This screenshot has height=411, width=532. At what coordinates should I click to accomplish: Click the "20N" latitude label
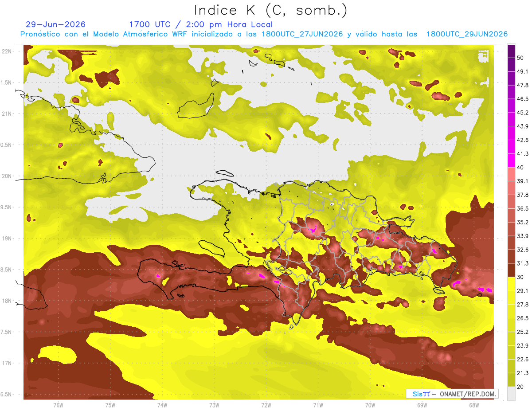tap(7, 176)
